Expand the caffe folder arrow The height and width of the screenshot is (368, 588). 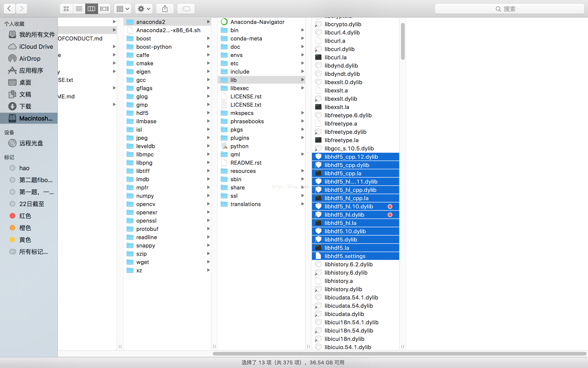[x=208, y=55]
